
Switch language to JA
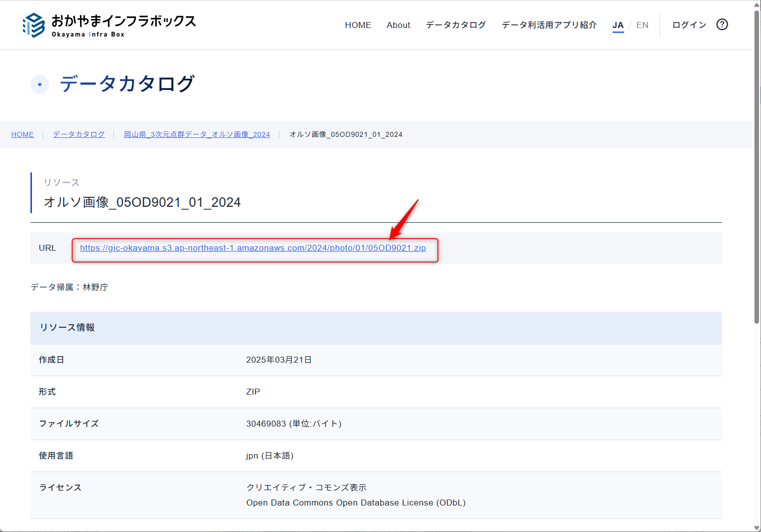[618, 25]
